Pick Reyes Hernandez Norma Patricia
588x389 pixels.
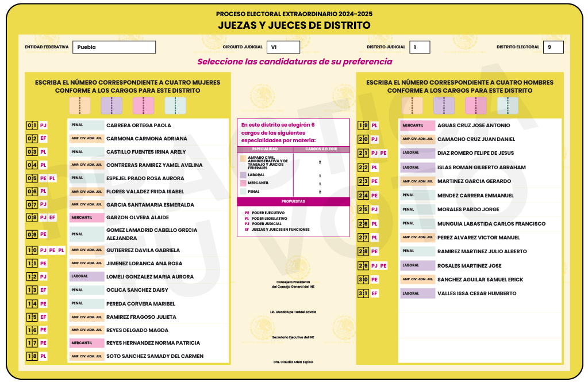click(x=153, y=343)
